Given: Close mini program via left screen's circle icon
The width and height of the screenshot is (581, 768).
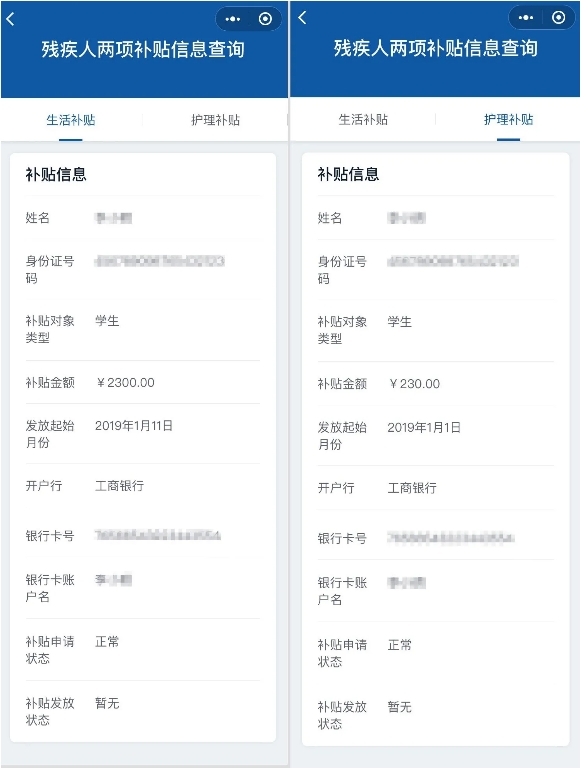Looking at the screenshot, I should tap(265, 19).
